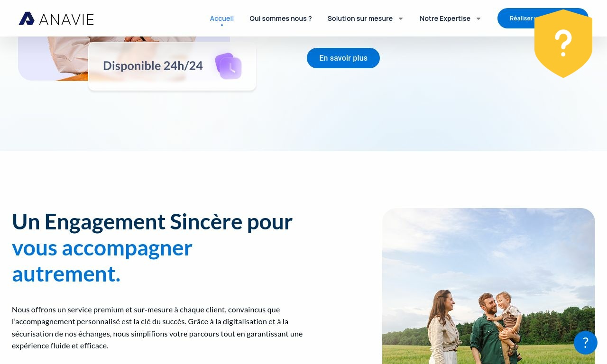This screenshot has width=607, height=364.
Task: Open the round blue help bubble
Action: [586, 343]
